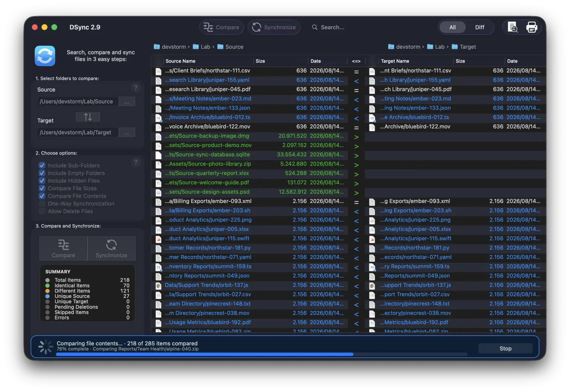Click the <=> sync direction column header
Image resolution: width=570 pixels, height=392 pixels.
pyautogui.click(x=356, y=61)
